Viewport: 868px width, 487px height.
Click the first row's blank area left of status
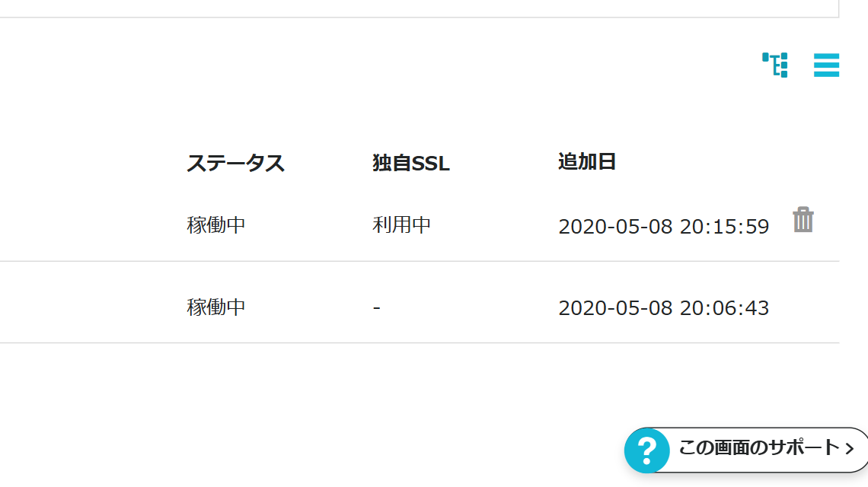point(84,225)
